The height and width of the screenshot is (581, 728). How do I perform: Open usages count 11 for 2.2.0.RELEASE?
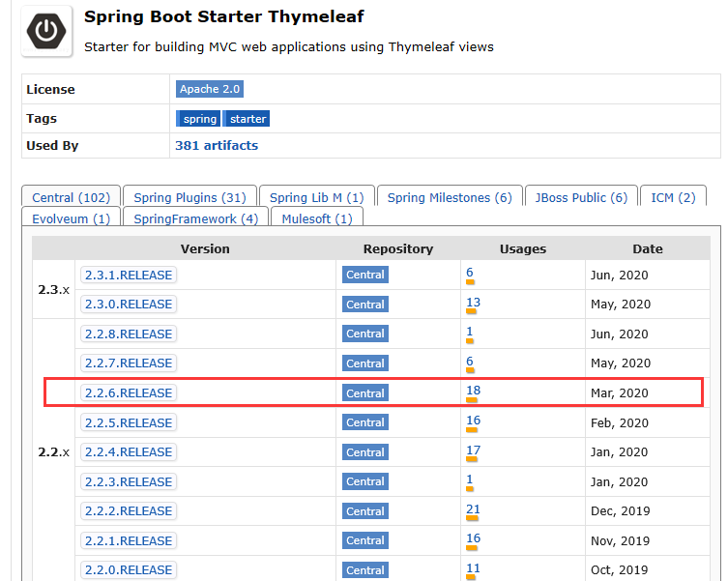click(x=473, y=568)
